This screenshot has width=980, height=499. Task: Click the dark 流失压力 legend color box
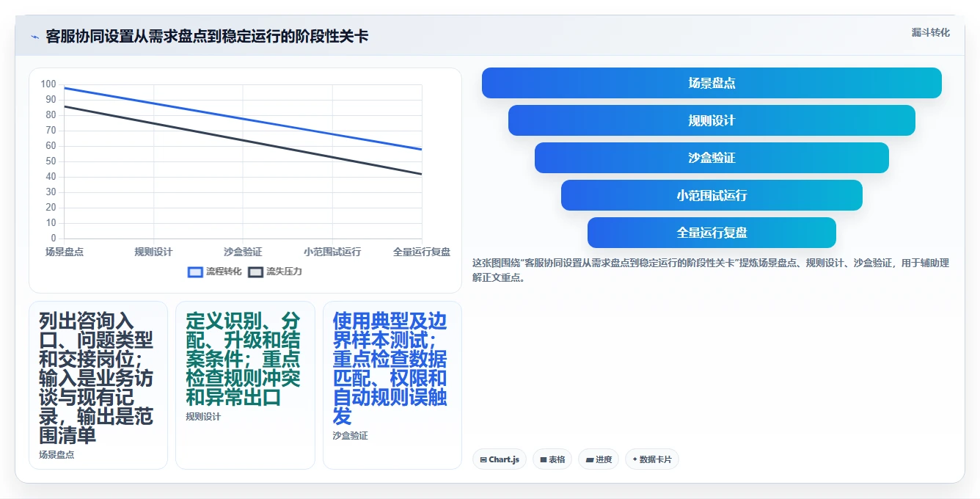(255, 272)
